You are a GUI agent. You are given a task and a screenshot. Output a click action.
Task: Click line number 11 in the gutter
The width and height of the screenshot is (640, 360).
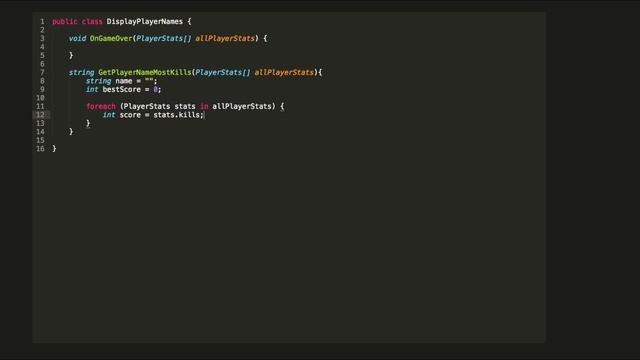(40, 106)
